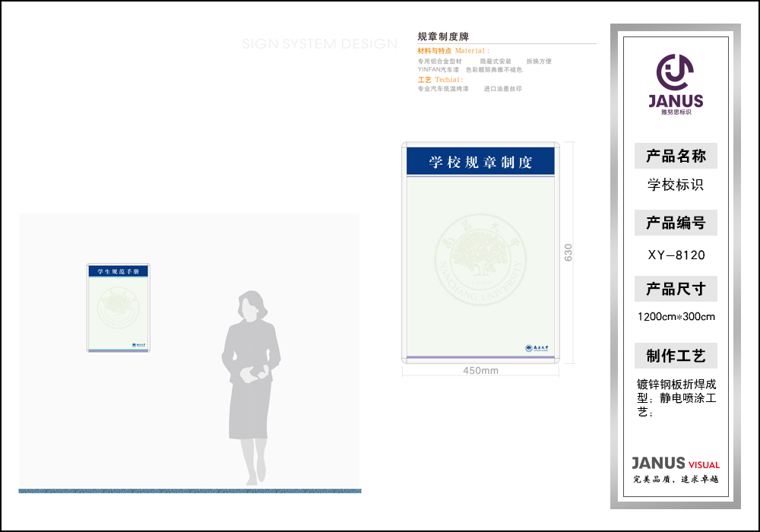
Task: Select the small wall-mounted sign preview
Action: (119, 308)
